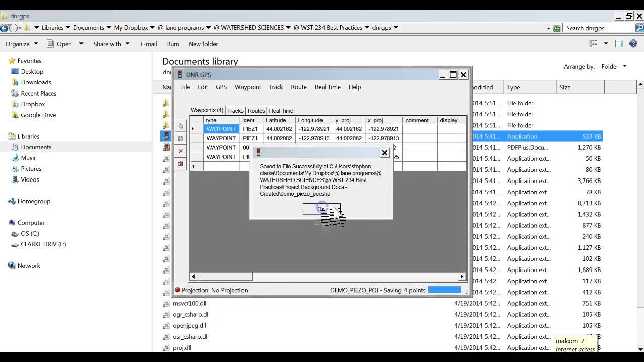Select the Waypoints (4) tab
This screenshot has height=362, width=644.
pyautogui.click(x=207, y=110)
